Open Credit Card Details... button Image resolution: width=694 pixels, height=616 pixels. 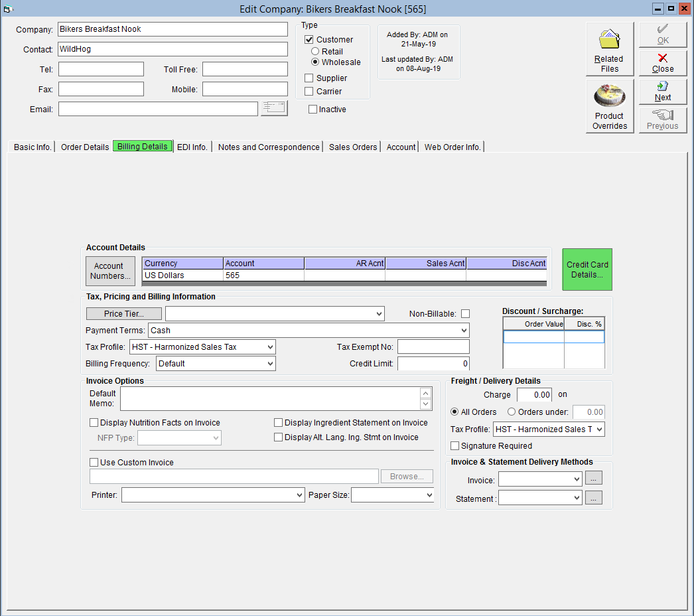pos(587,269)
